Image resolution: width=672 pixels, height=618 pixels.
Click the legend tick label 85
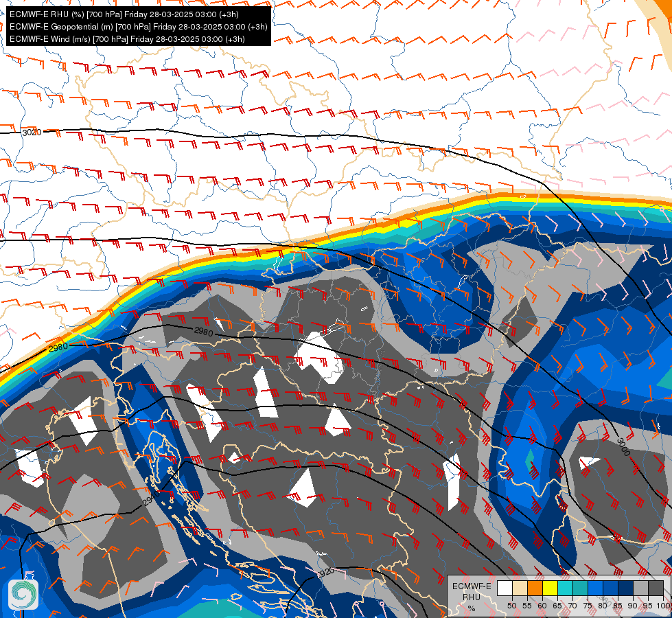coord(618,606)
